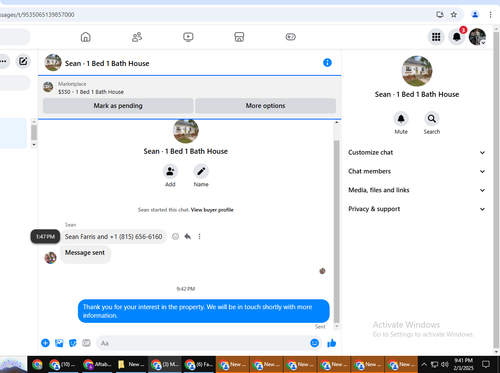The width and height of the screenshot is (500, 373).
Task: Search in conversation magnifier icon
Action: coord(432,119)
